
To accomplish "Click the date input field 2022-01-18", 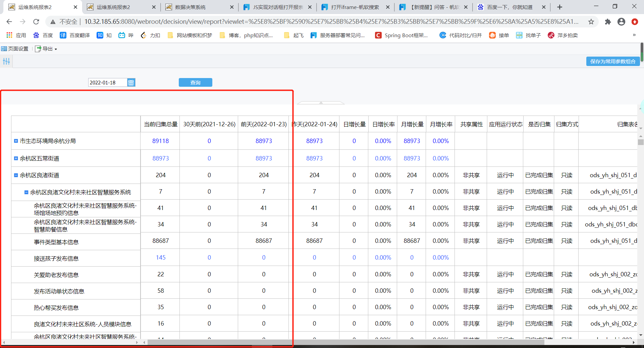I will 107,82.
